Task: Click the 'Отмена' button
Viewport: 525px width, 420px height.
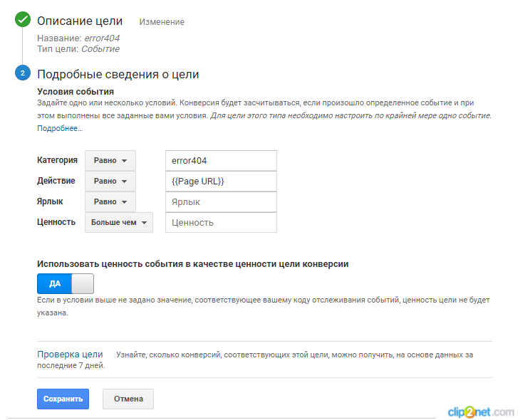Action: tap(128, 399)
